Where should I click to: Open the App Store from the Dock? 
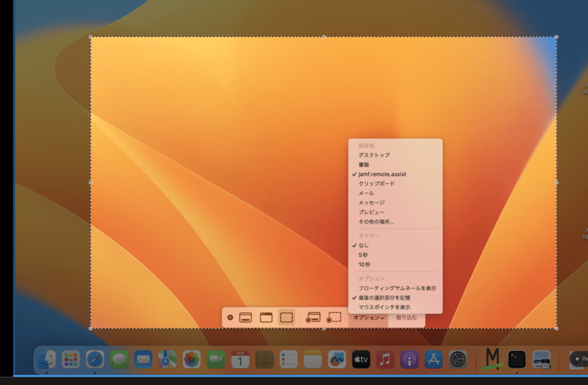click(434, 359)
